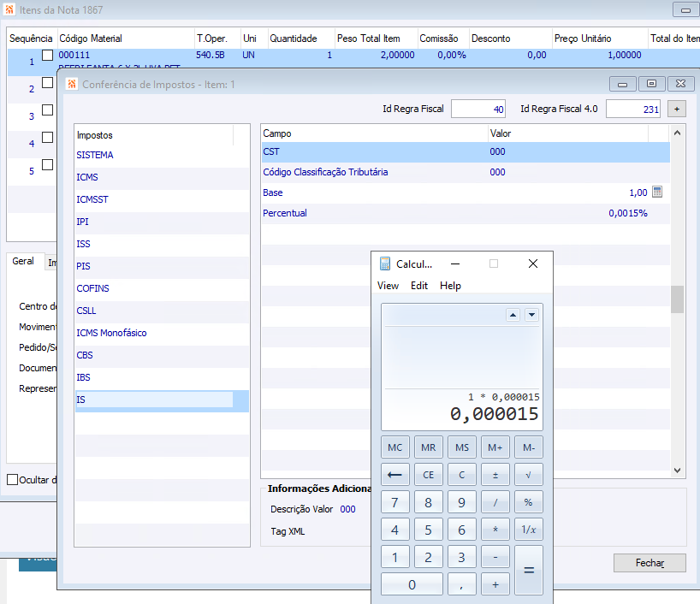Click the MR memory recall key

tap(428, 447)
